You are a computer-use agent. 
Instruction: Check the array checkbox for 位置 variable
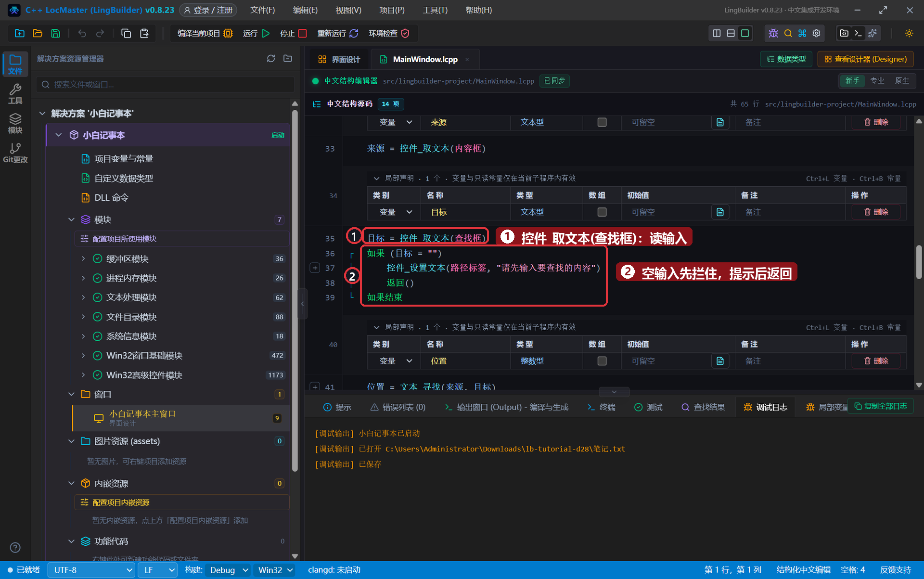602,361
